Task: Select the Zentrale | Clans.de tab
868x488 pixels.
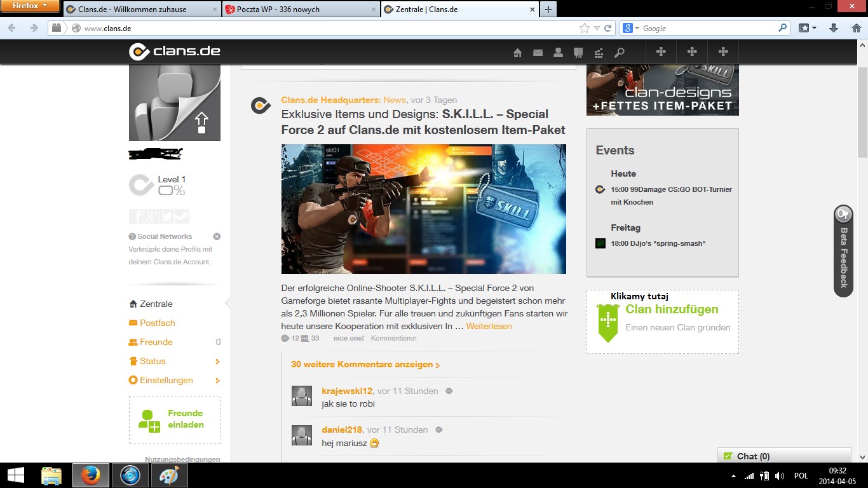Action: click(460, 10)
